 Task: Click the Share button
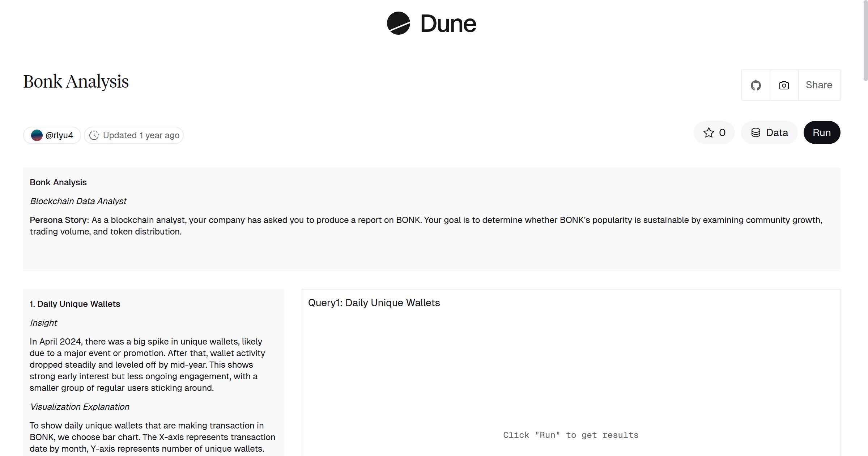click(819, 85)
